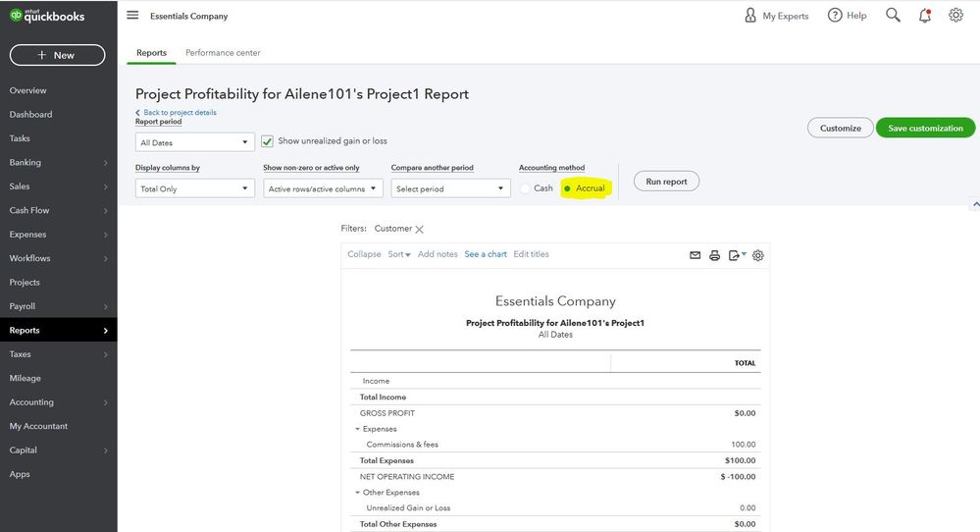Collapse the report options panel chevron

click(x=975, y=204)
